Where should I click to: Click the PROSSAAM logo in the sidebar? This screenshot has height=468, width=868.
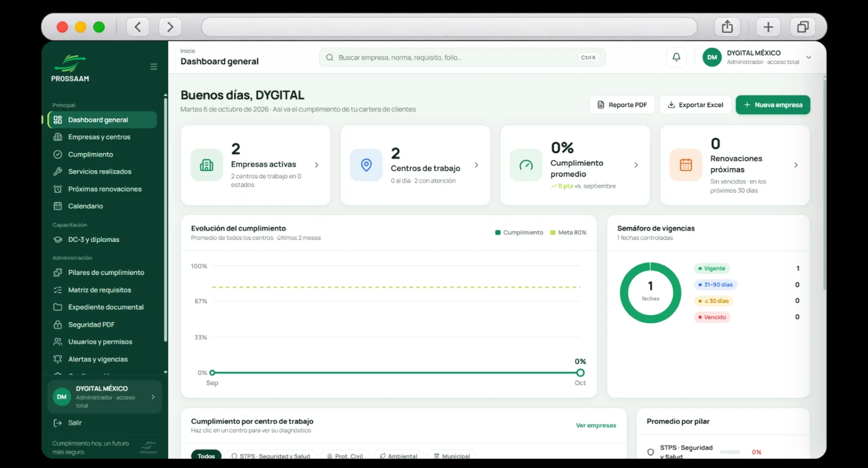pyautogui.click(x=70, y=68)
